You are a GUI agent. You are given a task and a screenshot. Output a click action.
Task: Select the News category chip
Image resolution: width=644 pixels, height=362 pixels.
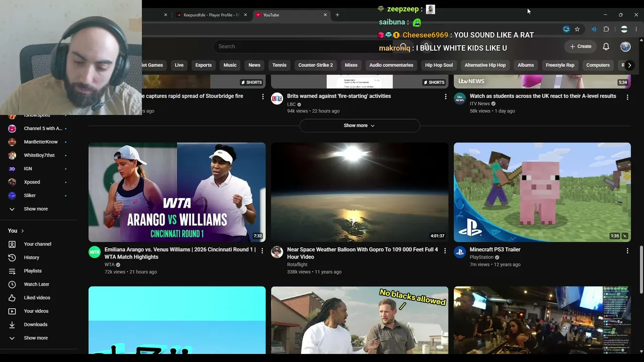click(255, 65)
